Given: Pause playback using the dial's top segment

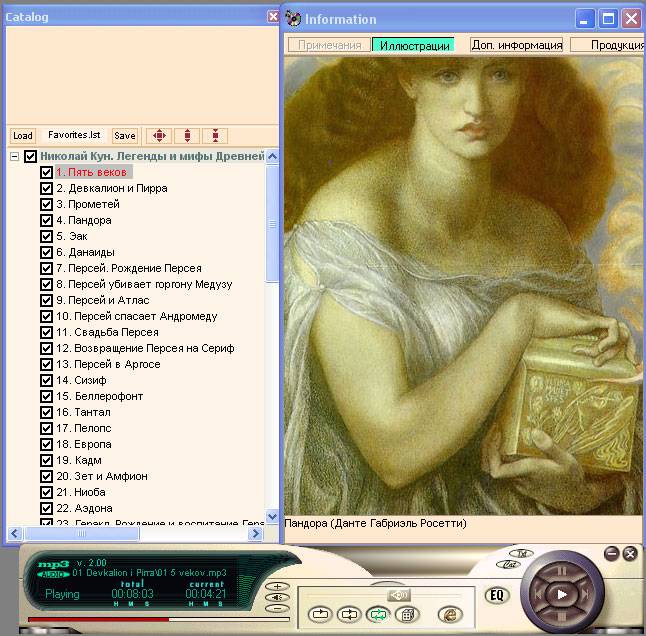Looking at the screenshot, I should pyautogui.click(x=562, y=572).
